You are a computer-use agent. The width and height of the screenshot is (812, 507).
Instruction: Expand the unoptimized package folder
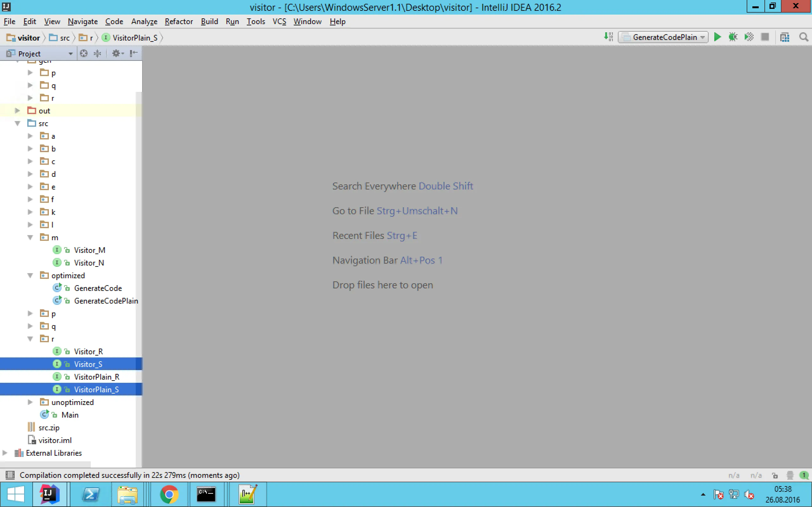pyautogui.click(x=30, y=402)
